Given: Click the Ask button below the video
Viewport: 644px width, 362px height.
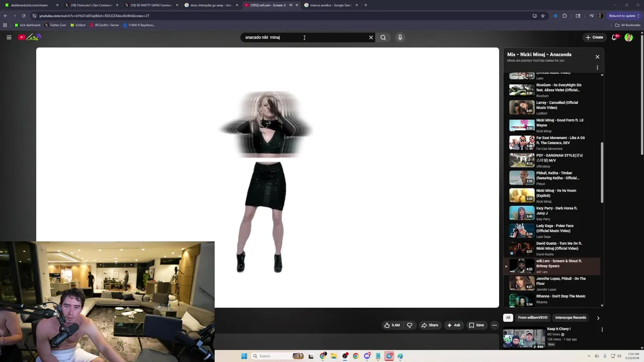Looking at the screenshot, I should (x=454, y=325).
